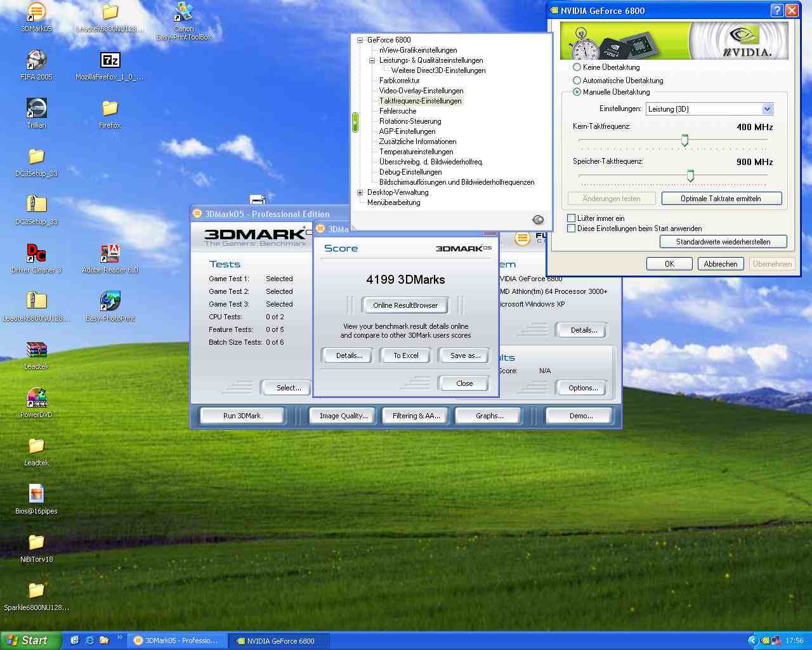Image resolution: width=812 pixels, height=650 pixels.
Task: Click Optimale Taktrate ermitteln button
Action: pos(722,199)
